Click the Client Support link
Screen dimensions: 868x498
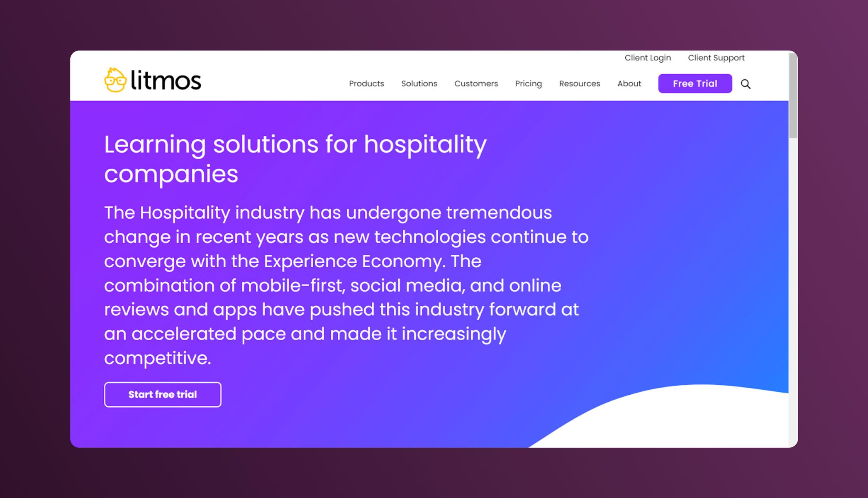[x=716, y=58]
